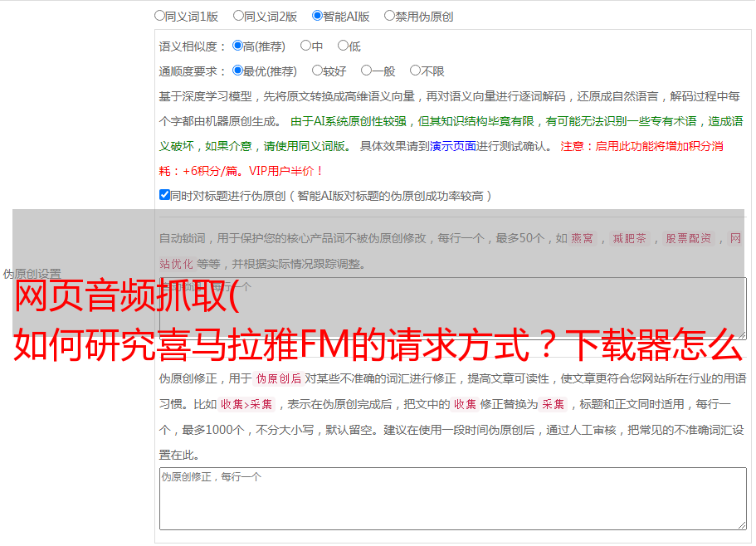Select the 同义词2版 radio option

click(238, 16)
